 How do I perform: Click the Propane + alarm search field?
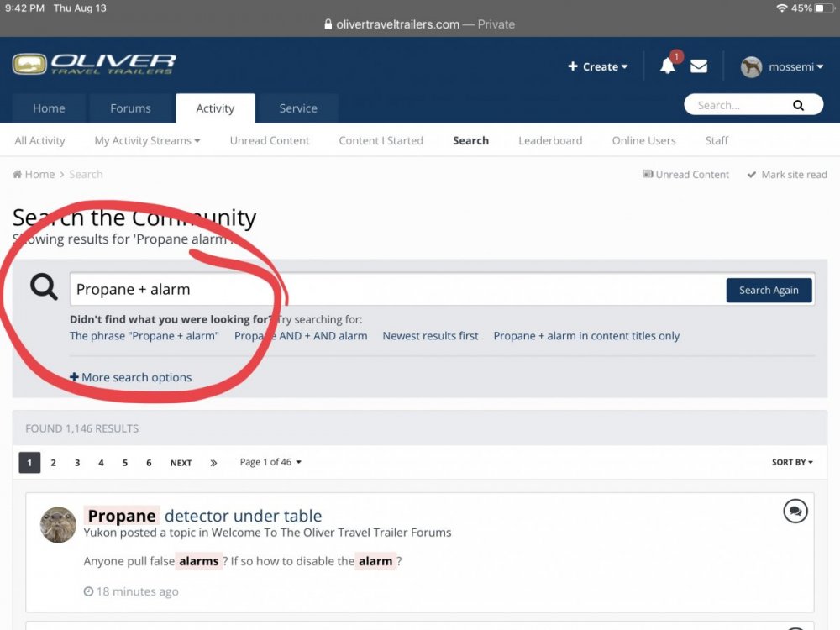(x=395, y=290)
